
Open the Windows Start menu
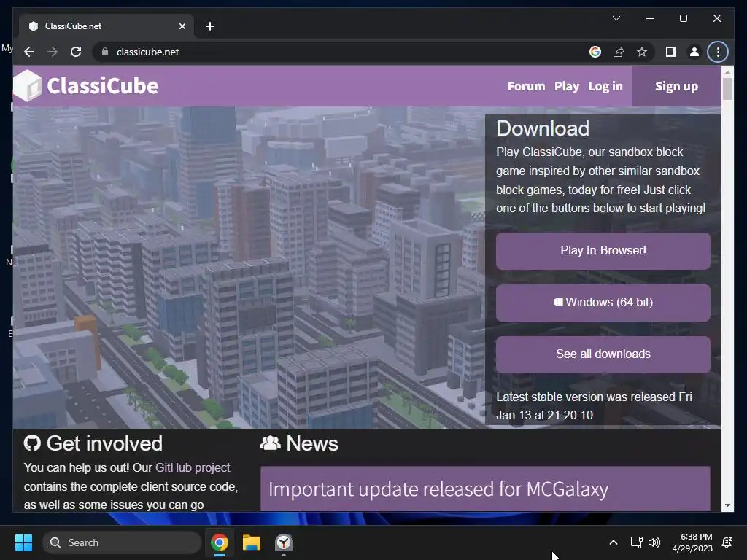pyautogui.click(x=23, y=542)
